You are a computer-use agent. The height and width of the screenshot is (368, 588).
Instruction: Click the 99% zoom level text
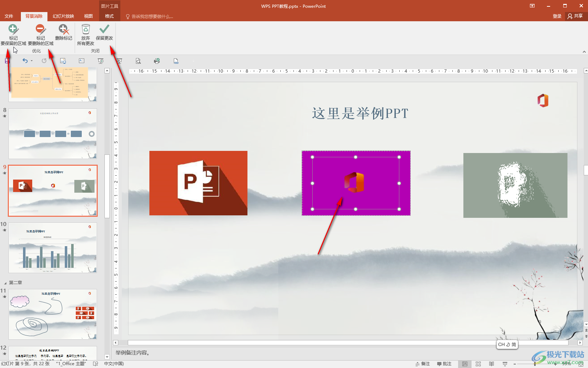pos(567,364)
